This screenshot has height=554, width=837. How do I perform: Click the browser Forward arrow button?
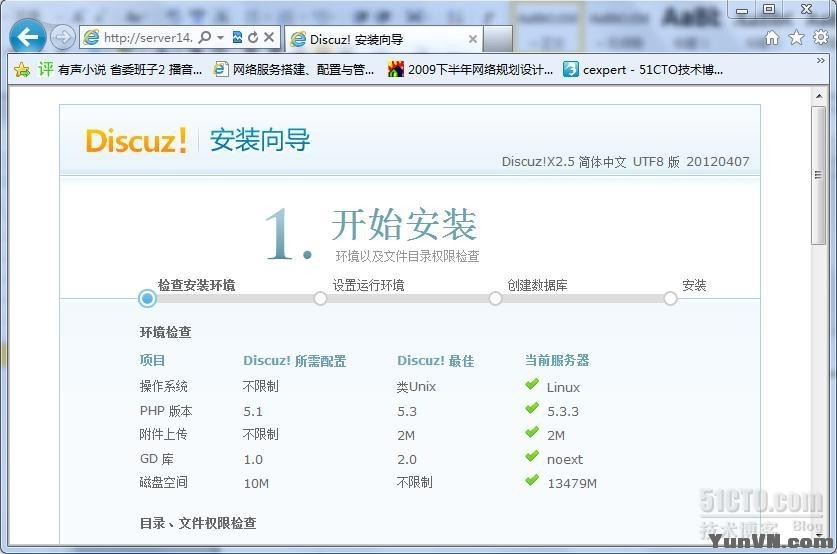coord(62,37)
